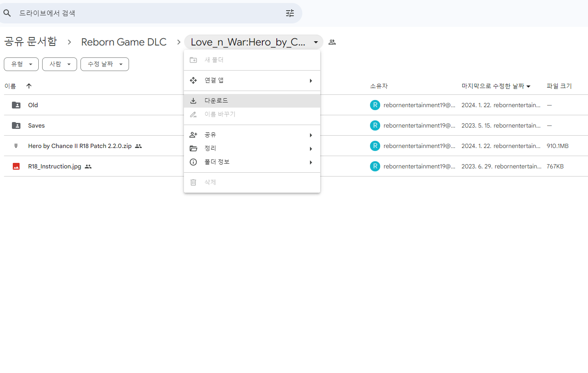This screenshot has height=373, width=588.
Task: Open the 유형 filter dropdown
Action: tap(21, 64)
